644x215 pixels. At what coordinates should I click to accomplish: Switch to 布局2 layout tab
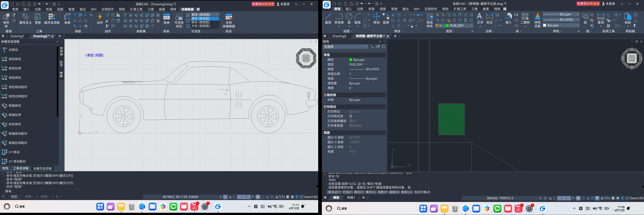point(45,197)
